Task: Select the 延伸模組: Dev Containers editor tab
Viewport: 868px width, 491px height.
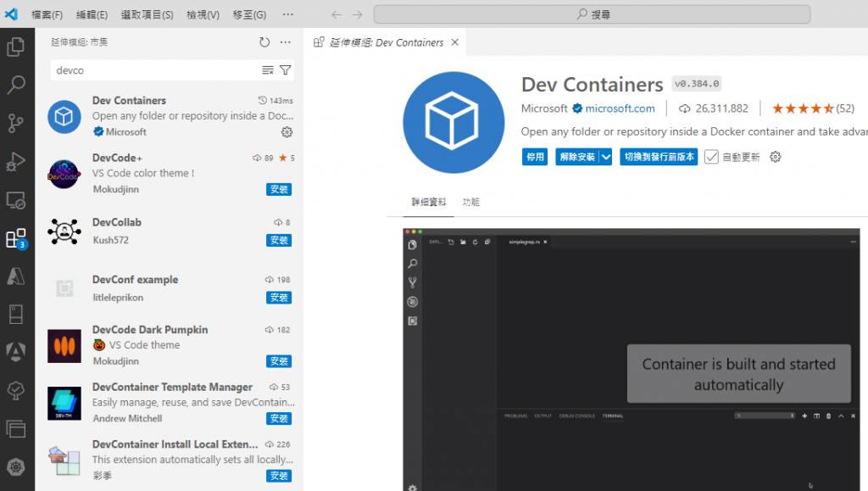Action: 386,42
